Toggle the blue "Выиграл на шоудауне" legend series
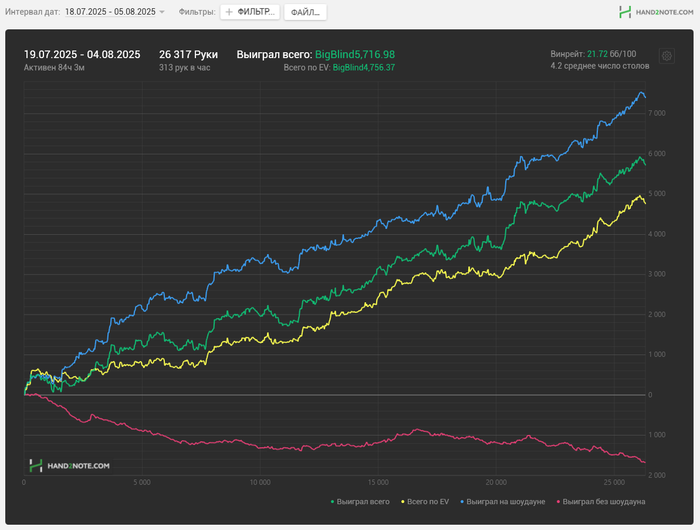 [x=502, y=502]
